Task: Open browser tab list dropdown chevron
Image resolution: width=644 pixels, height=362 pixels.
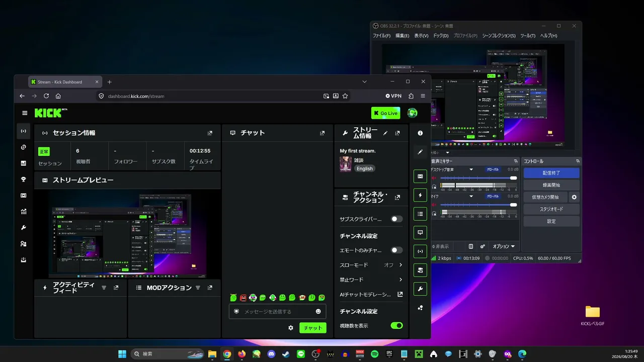Action: pyautogui.click(x=365, y=81)
